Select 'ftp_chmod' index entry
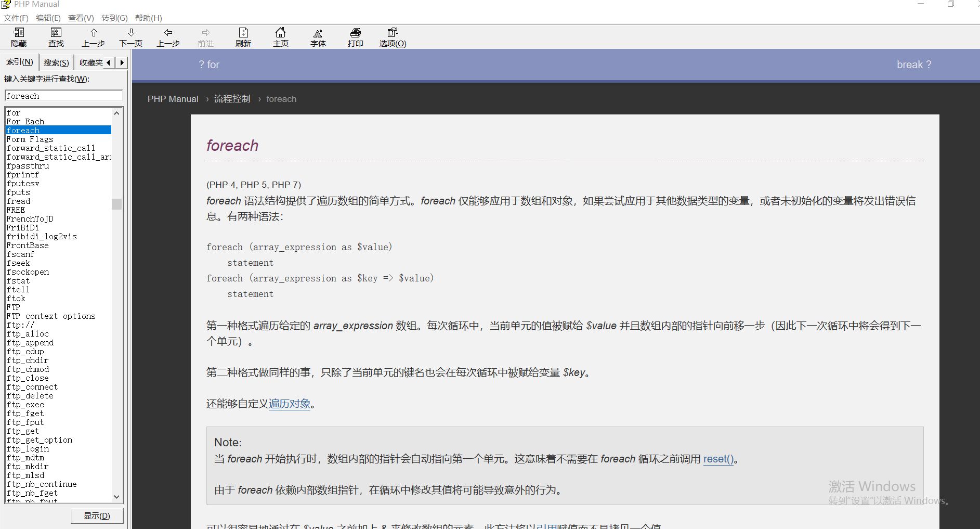This screenshot has height=529, width=980. coord(28,369)
